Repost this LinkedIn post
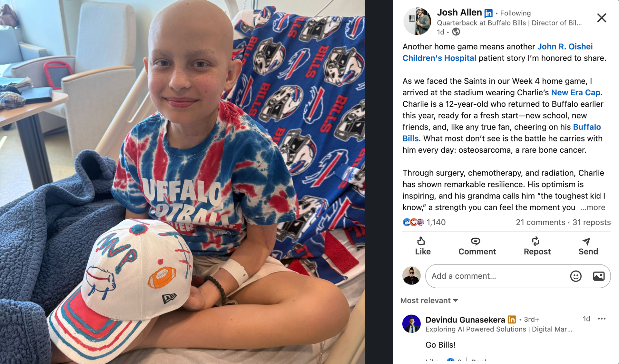 (x=537, y=246)
